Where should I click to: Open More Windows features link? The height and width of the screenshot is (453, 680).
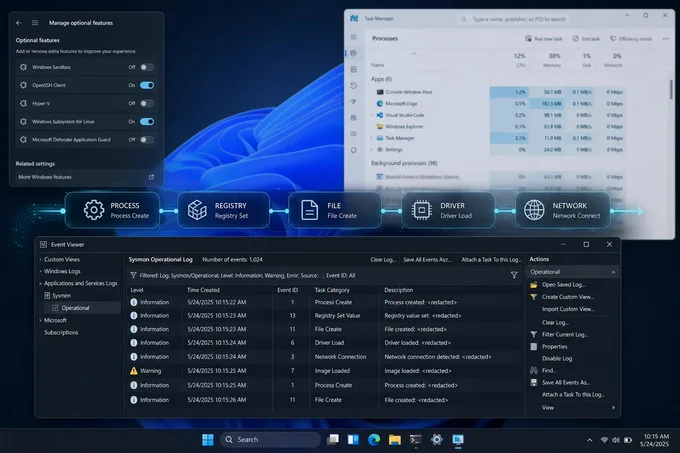tap(86, 177)
